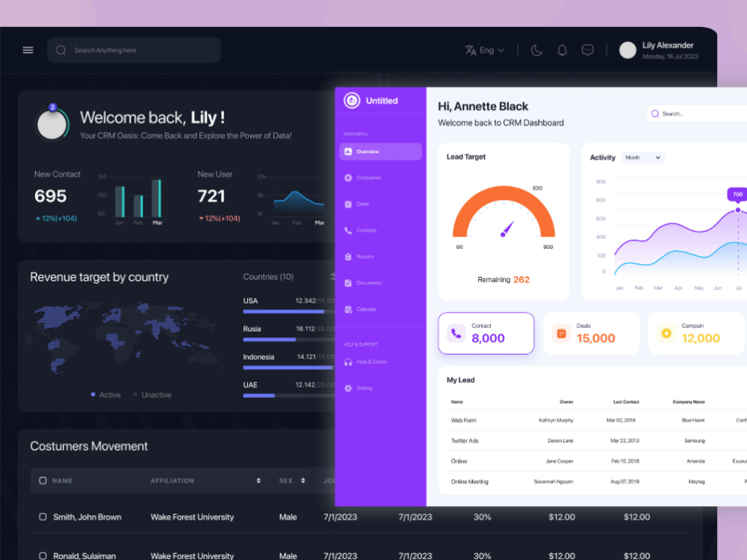747x560 pixels.
Task: Click Smith, John Brown name cell
Action: (x=87, y=517)
